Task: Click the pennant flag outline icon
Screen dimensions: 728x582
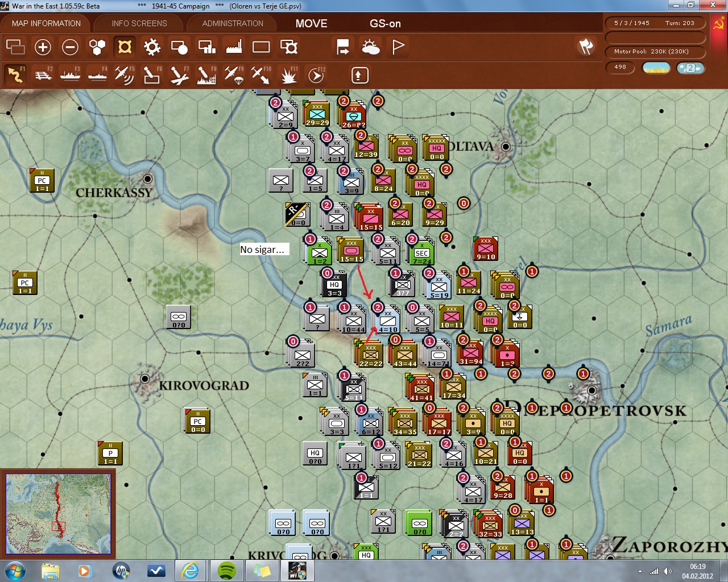Action: [x=398, y=47]
